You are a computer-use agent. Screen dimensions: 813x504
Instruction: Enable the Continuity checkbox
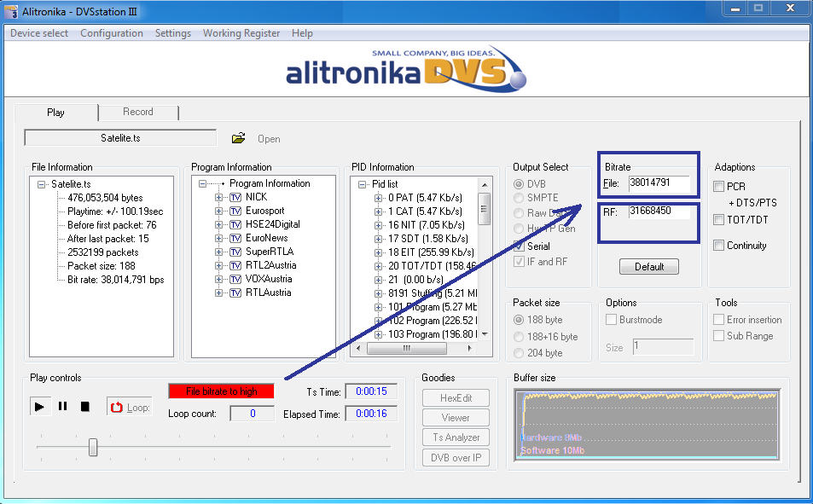pos(719,246)
